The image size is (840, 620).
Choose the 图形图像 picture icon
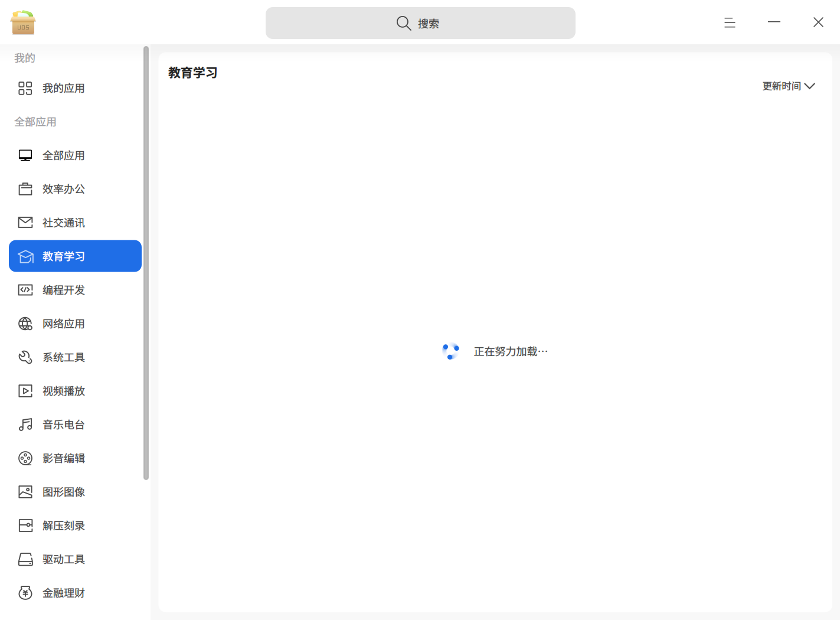tap(25, 492)
